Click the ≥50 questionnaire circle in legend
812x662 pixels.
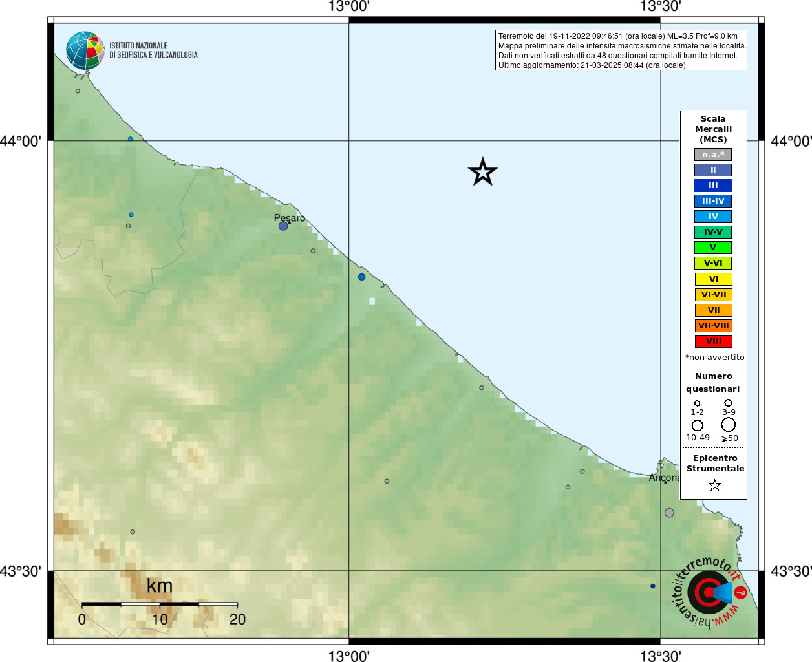pyautogui.click(x=729, y=425)
